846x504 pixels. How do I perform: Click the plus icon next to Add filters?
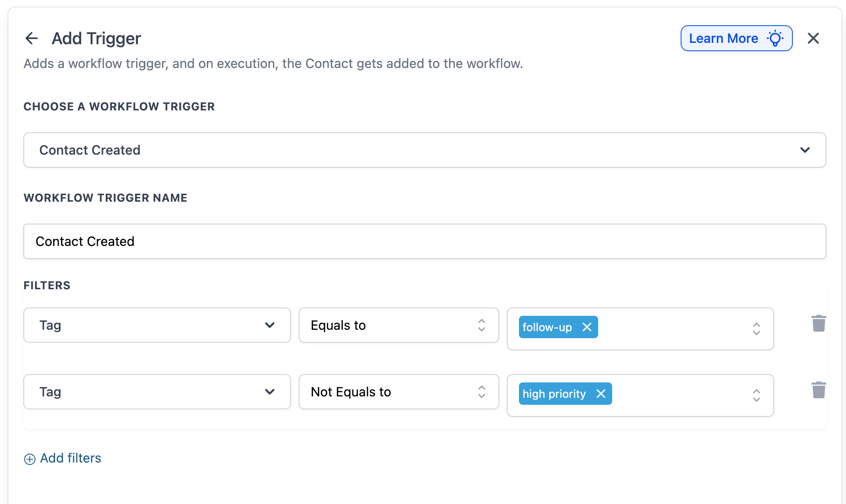point(30,459)
